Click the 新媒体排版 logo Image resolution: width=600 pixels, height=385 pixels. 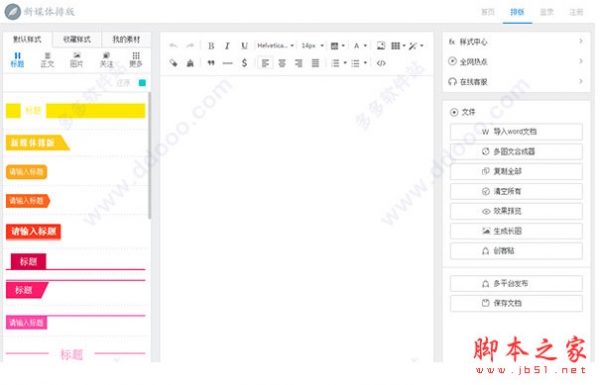coord(39,11)
